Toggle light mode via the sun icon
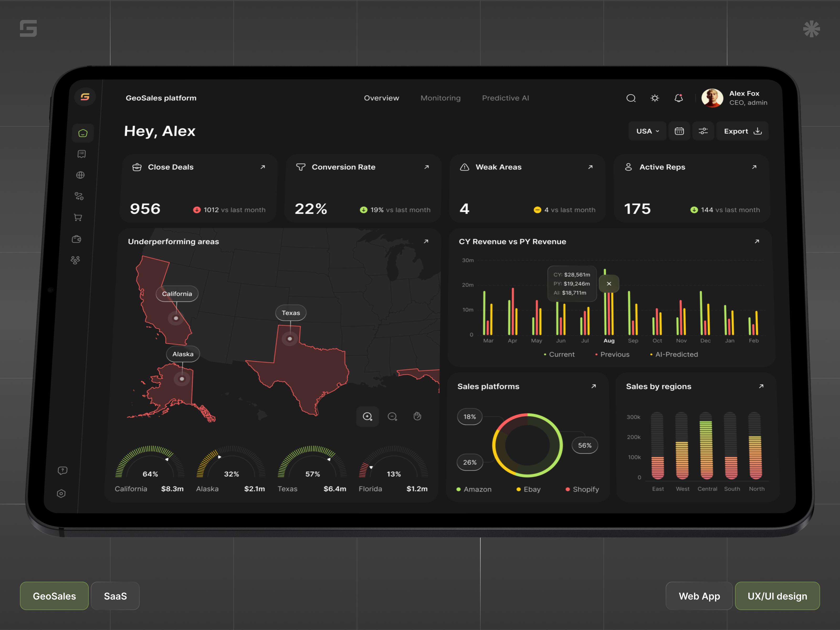Screen dimensions: 840x630 click(655, 98)
